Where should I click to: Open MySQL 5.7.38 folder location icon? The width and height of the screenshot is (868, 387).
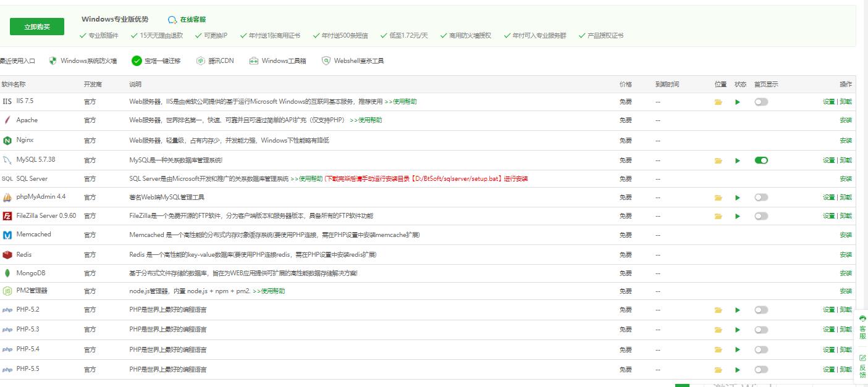(x=718, y=160)
